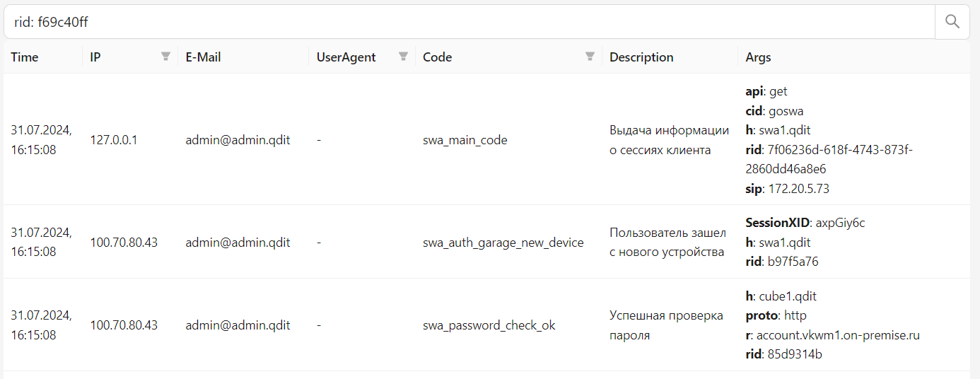Click the Time column header
Screen dimensions: 980x379
[25, 57]
